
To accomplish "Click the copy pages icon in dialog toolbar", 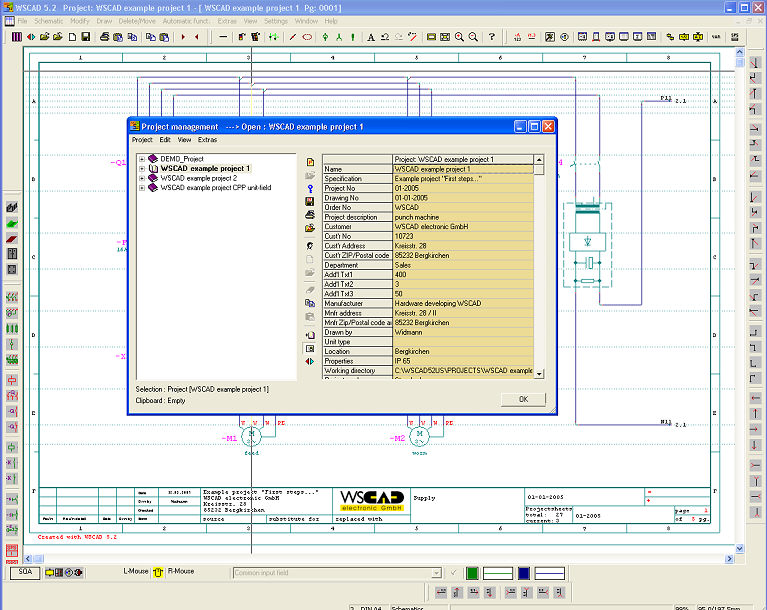I will coord(310,303).
